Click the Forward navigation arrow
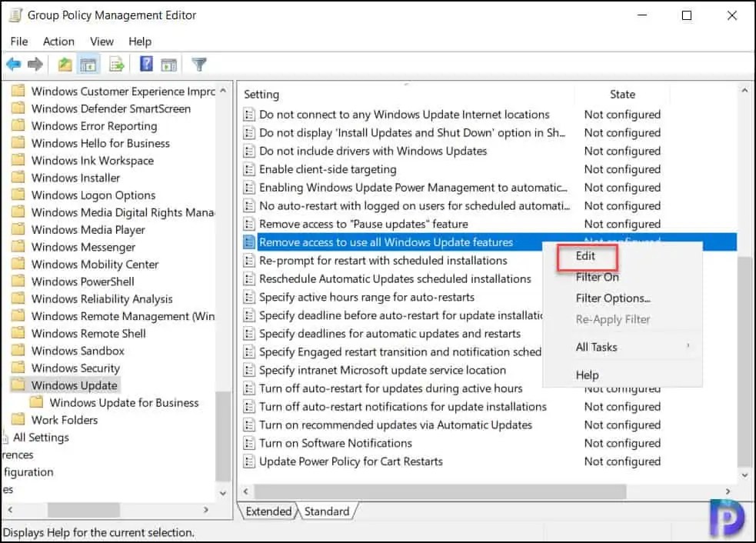This screenshot has height=543, width=756. (35, 64)
